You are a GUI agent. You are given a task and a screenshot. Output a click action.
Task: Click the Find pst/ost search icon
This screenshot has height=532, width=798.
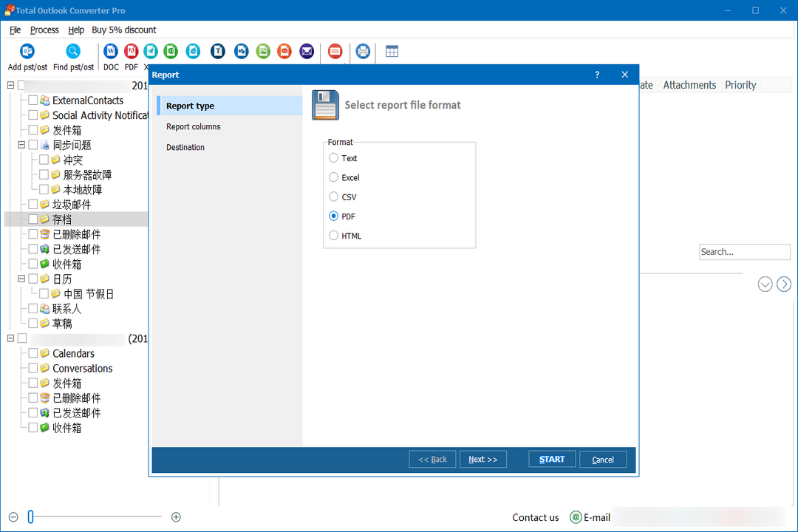click(73, 51)
